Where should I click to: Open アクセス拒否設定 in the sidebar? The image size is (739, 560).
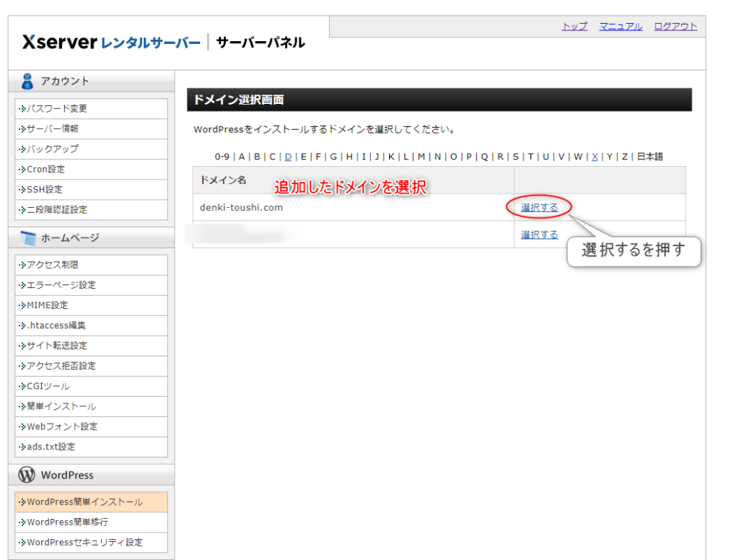(x=92, y=366)
